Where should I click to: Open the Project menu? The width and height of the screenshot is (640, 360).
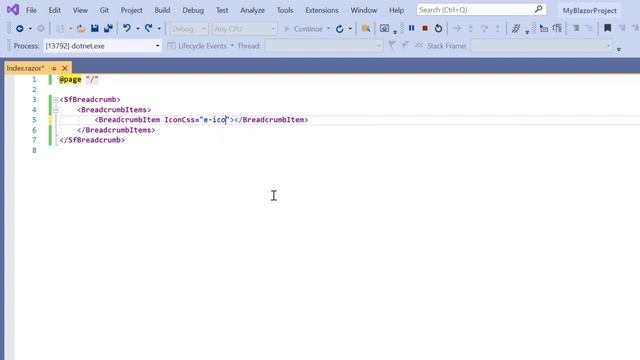131,10
